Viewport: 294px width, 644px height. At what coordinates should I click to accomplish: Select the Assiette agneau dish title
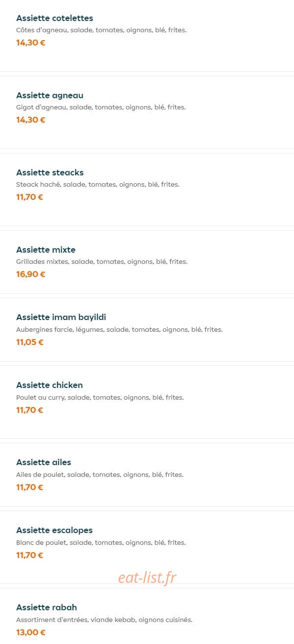pos(50,95)
